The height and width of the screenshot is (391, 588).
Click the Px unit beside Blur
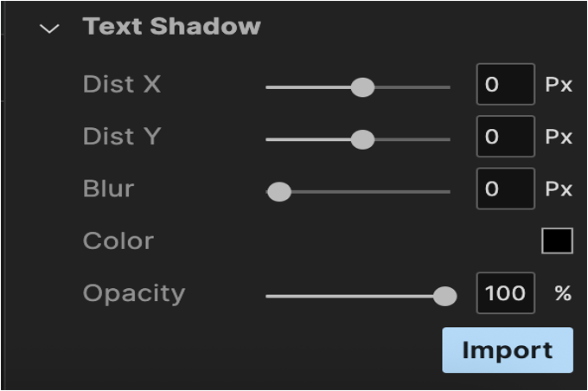pyautogui.click(x=559, y=189)
